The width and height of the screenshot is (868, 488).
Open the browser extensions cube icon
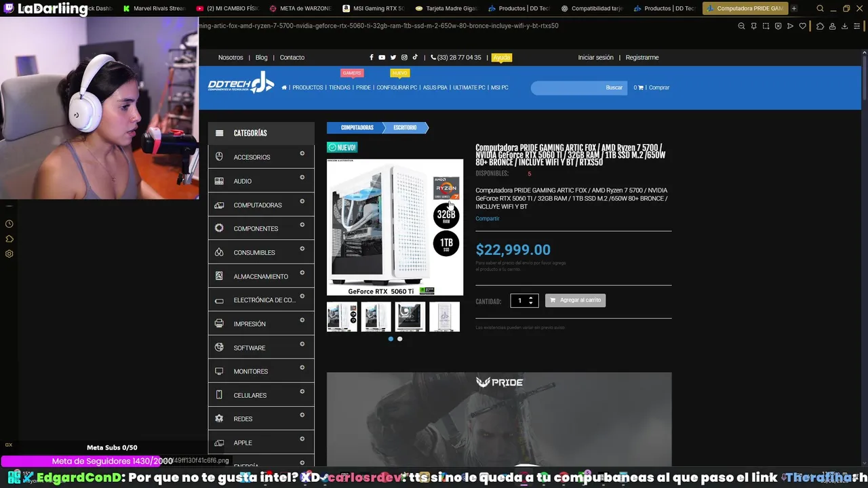point(820,26)
